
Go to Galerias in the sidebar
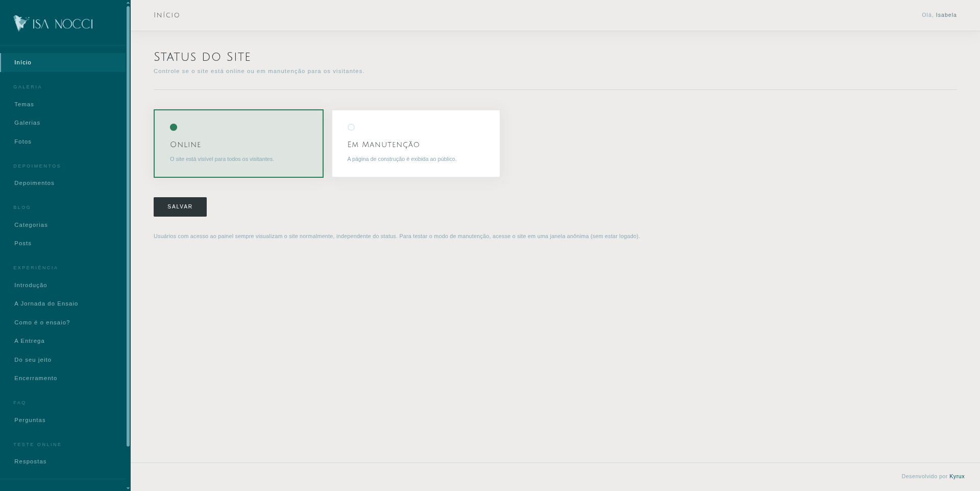pos(63,123)
